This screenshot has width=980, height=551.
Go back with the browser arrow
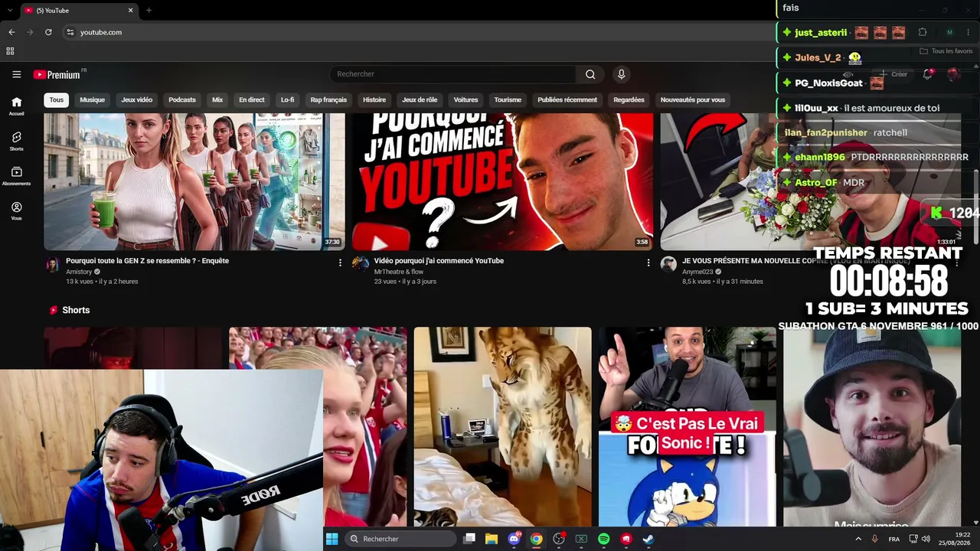11,32
